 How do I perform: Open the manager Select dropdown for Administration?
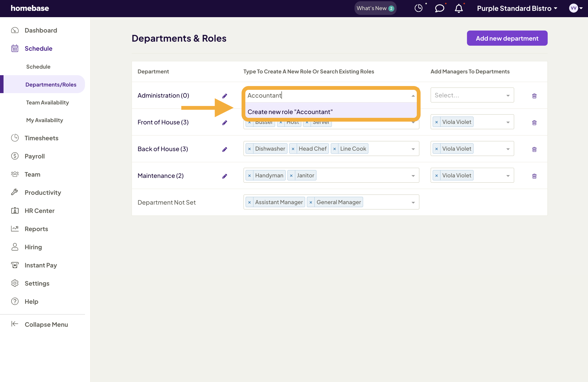(472, 95)
